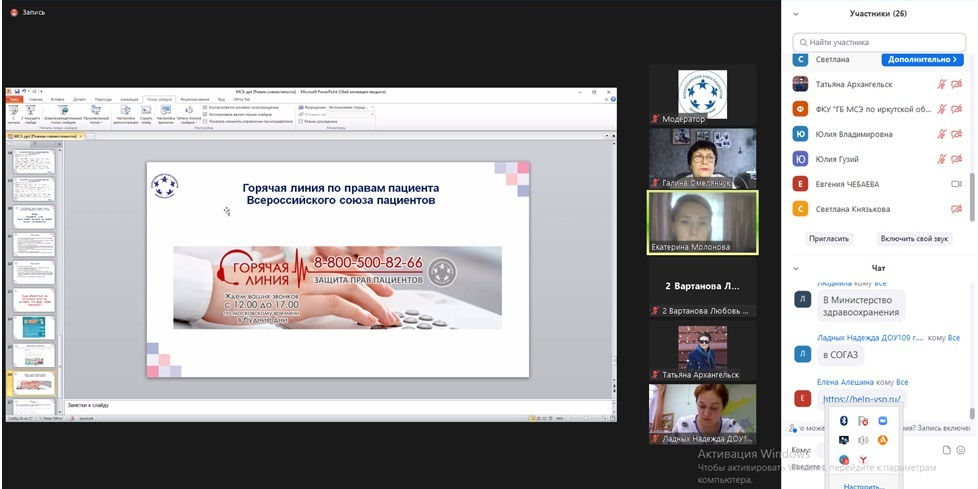The image size is (978, 489).
Task: Click the red recording indicator icon
Action: tap(14, 12)
